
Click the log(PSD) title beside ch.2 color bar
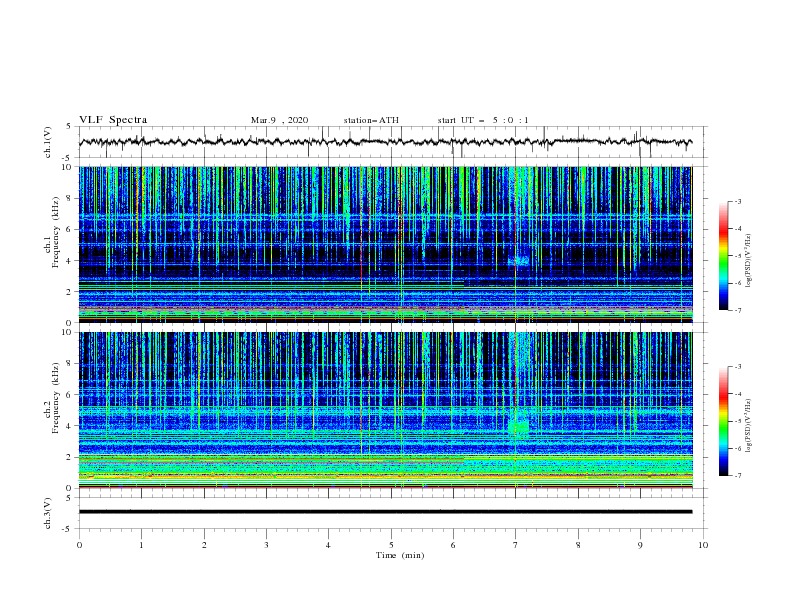click(x=748, y=425)
